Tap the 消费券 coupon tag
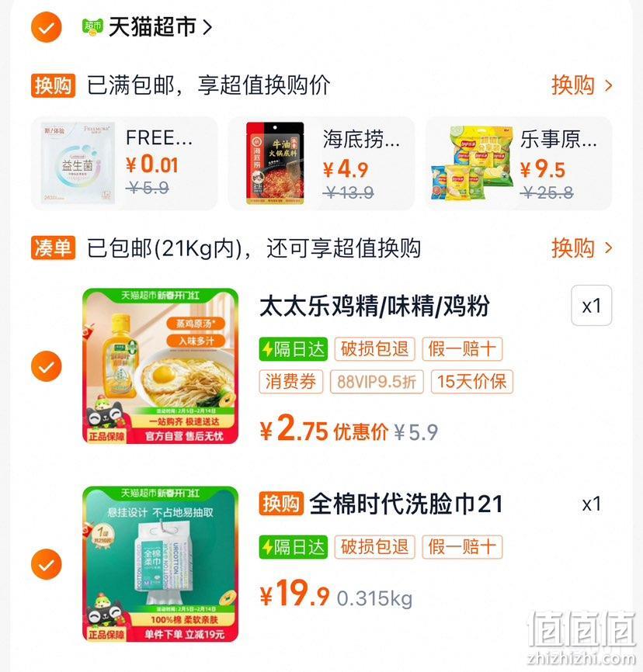 point(291,382)
